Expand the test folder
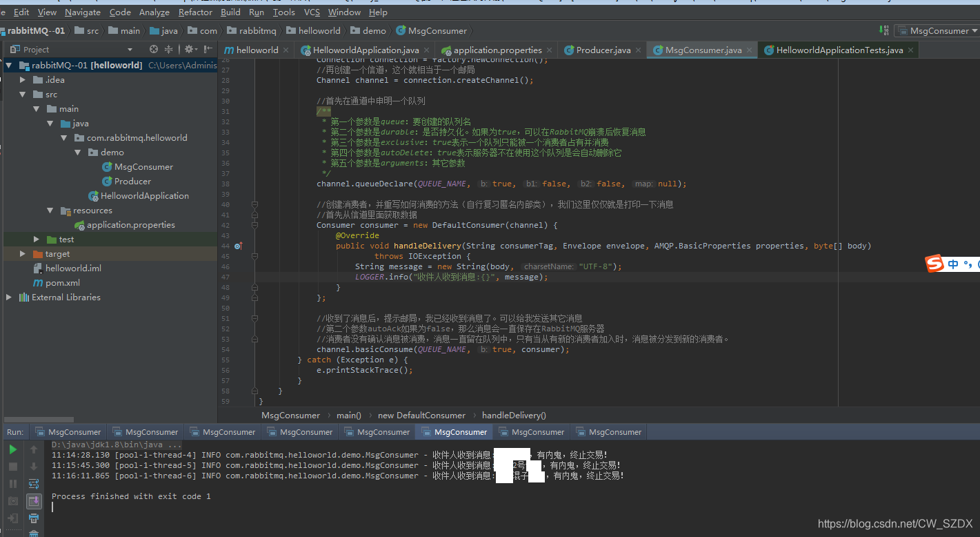980x537 pixels. click(x=37, y=240)
